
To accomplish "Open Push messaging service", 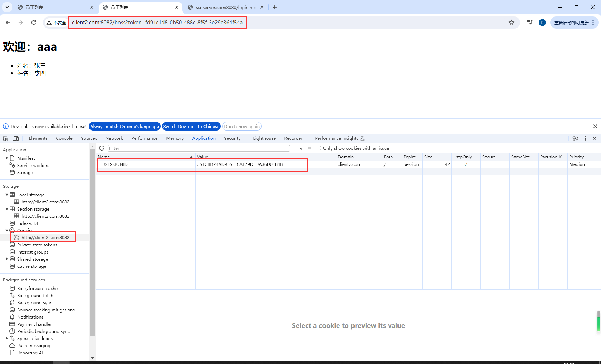I will tap(34, 345).
